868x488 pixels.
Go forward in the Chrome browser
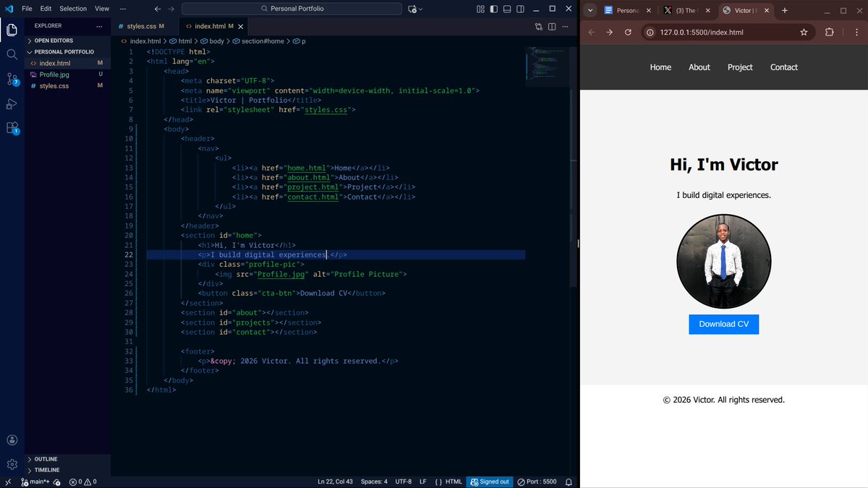click(609, 32)
